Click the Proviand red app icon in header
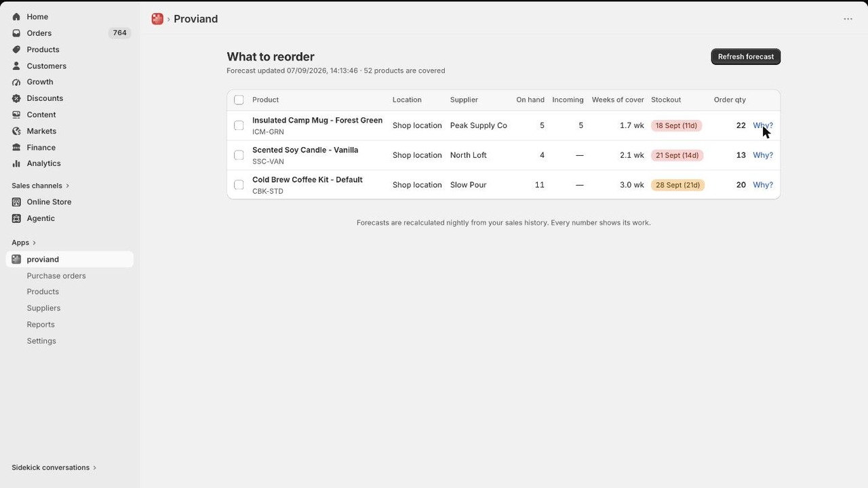Image resolution: width=868 pixels, height=488 pixels. click(157, 19)
